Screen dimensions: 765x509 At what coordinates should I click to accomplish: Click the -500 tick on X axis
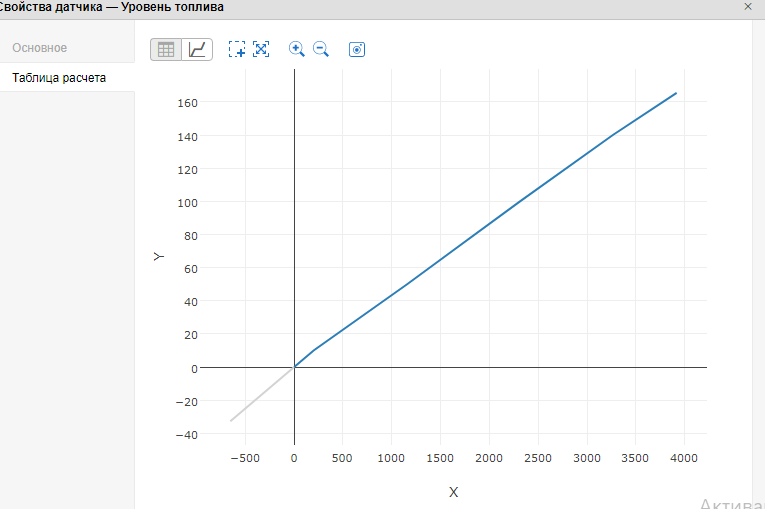click(x=244, y=458)
